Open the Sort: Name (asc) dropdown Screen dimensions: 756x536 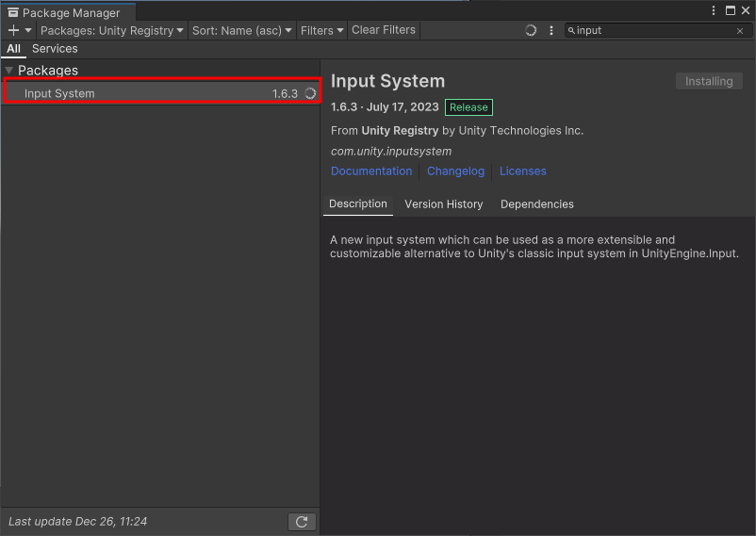241,30
